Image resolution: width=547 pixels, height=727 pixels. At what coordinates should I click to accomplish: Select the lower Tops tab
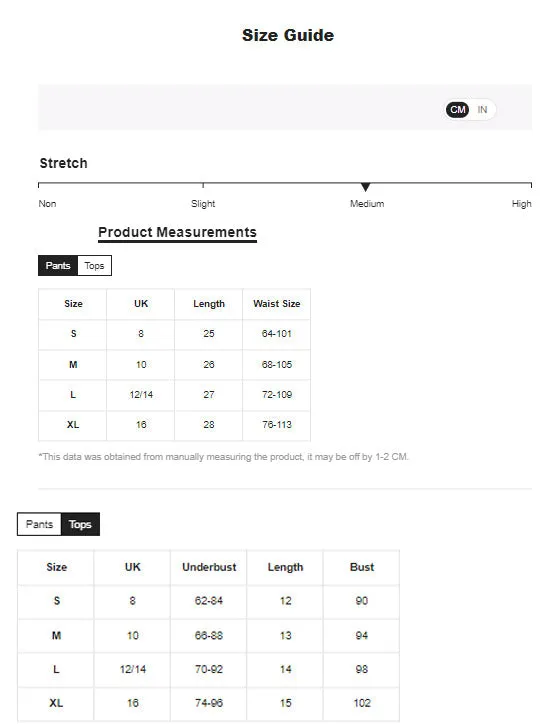click(x=80, y=524)
